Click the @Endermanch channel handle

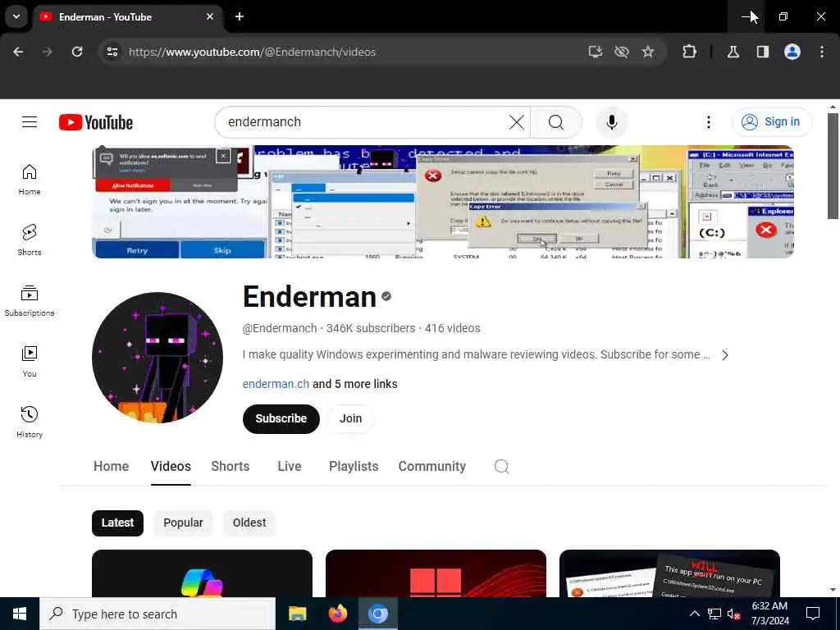pyautogui.click(x=280, y=328)
